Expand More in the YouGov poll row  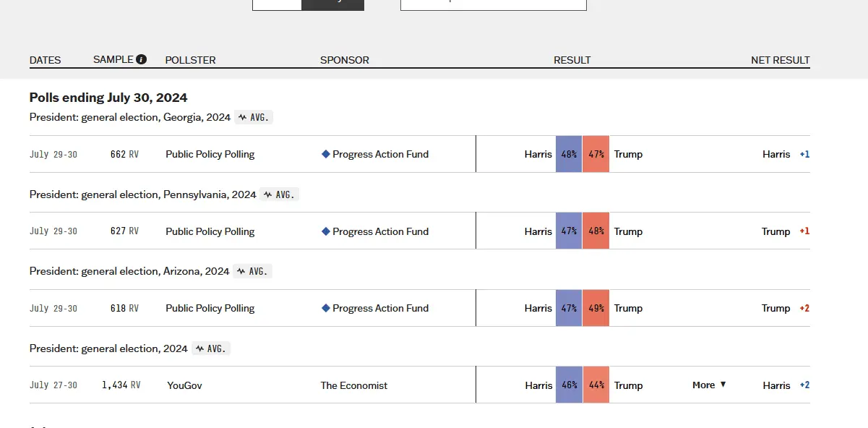coord(709,385)
